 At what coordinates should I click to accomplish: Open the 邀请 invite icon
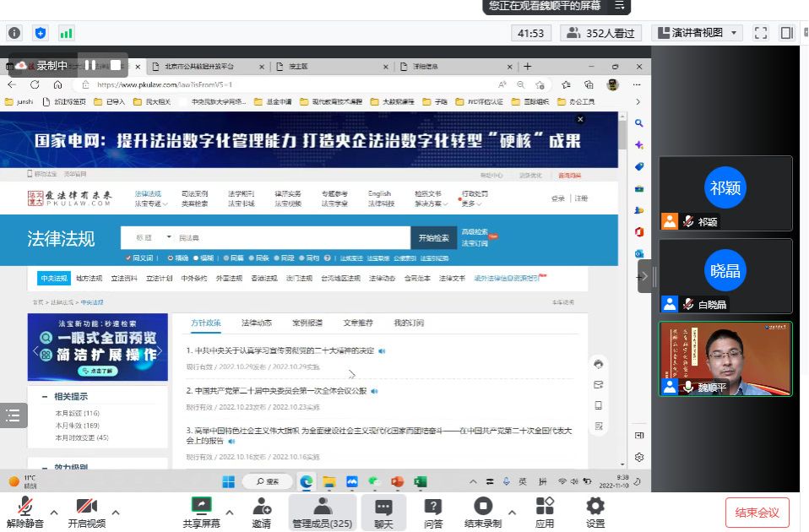[262, 512]
